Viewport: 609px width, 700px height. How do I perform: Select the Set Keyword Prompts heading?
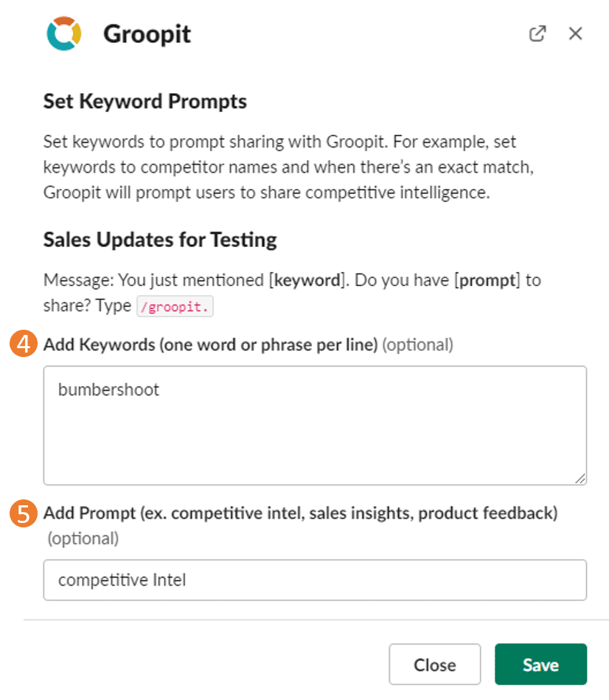[145, 101]
